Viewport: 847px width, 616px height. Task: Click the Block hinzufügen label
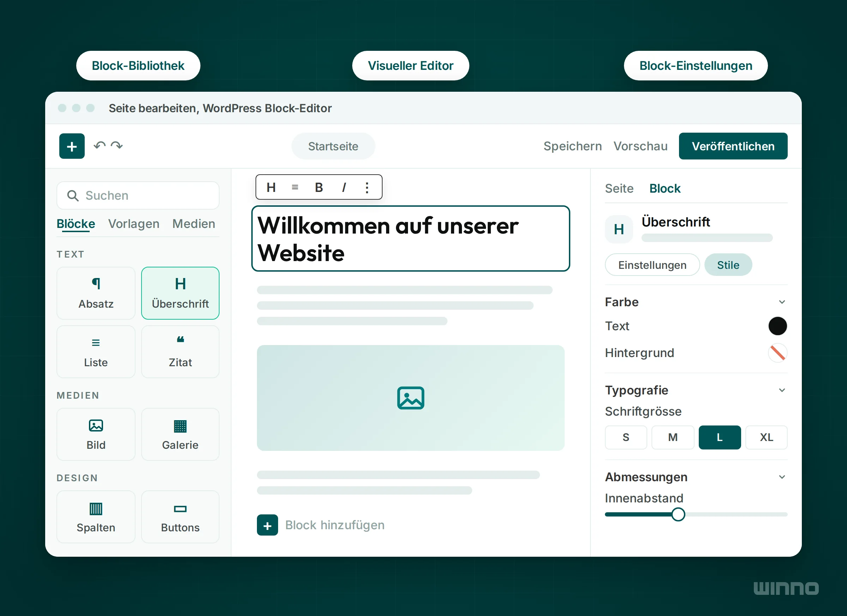[335, 525]
